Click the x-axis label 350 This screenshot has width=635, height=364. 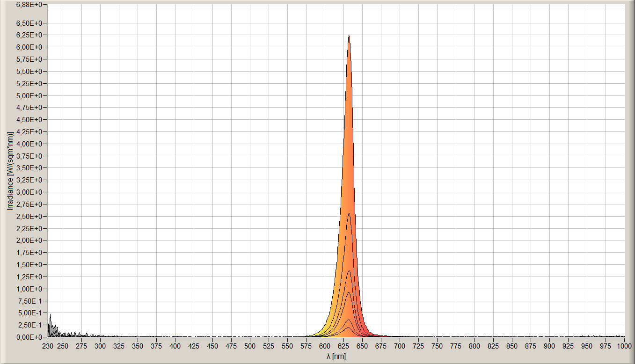[138, 346]
